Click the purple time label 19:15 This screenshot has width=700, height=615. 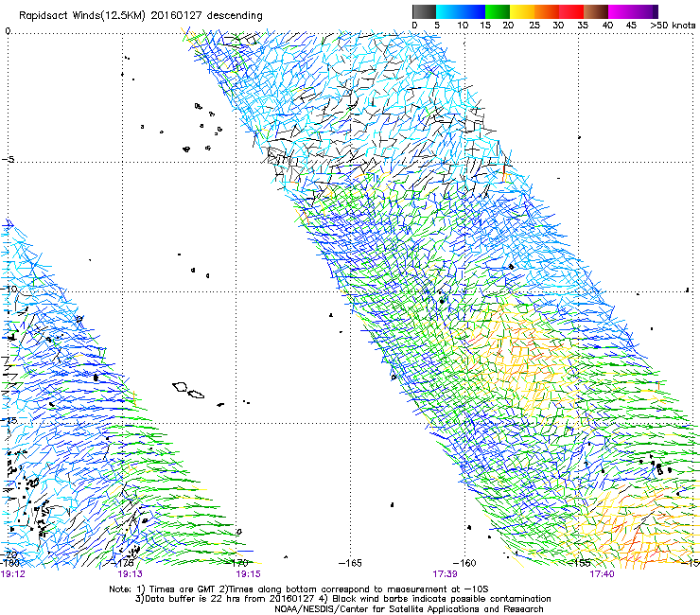point(248,574)
